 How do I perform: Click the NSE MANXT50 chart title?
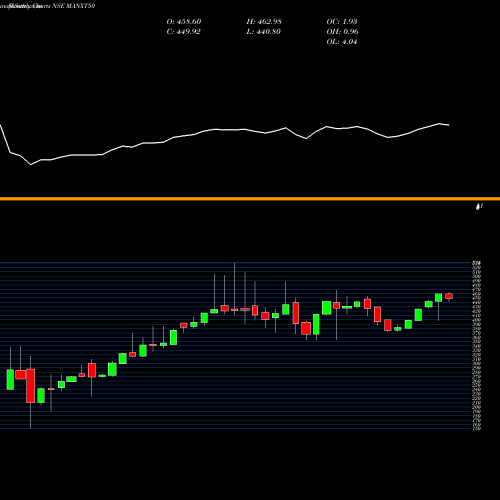point(74,6)
